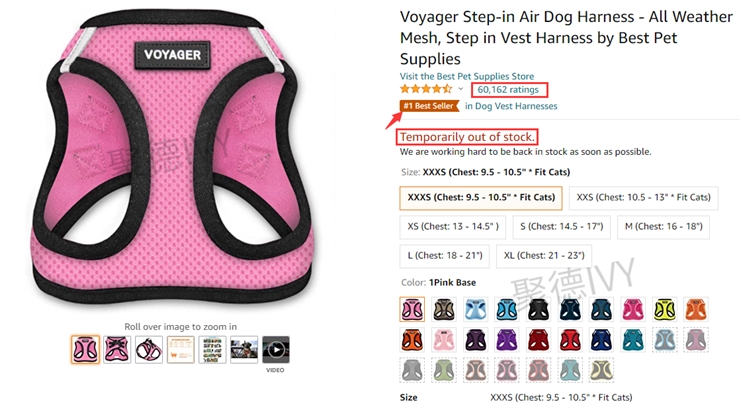Screen dimensions: 750x405
Task: Pick the light blue harness swatch
Action: click(475, 309)
